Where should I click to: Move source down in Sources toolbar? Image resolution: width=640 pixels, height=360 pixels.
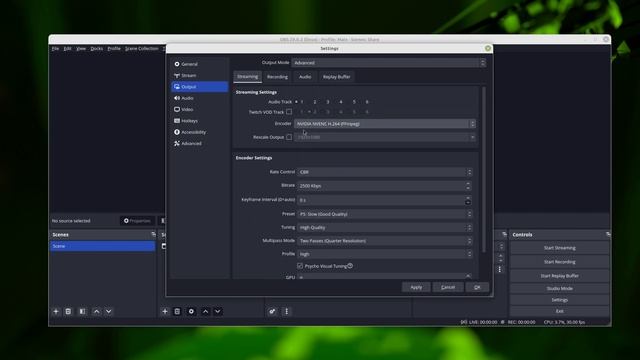click(x=218, y=311)
